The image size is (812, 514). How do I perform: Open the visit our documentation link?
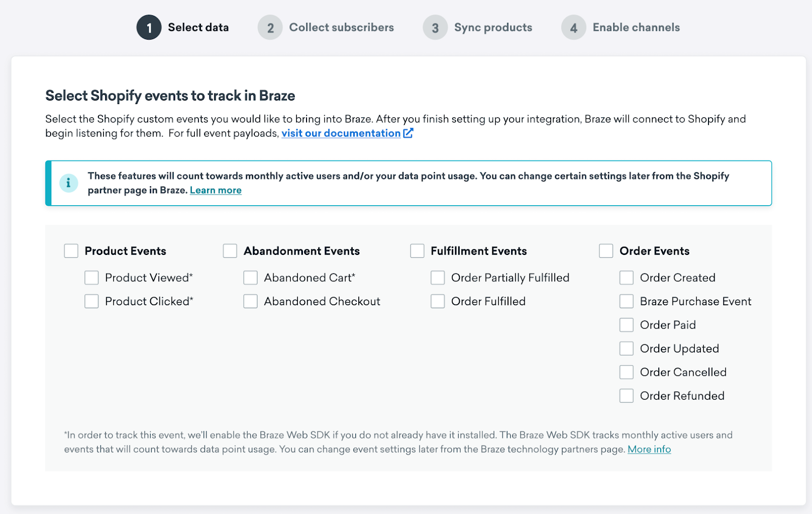click(x=341, y=133)
